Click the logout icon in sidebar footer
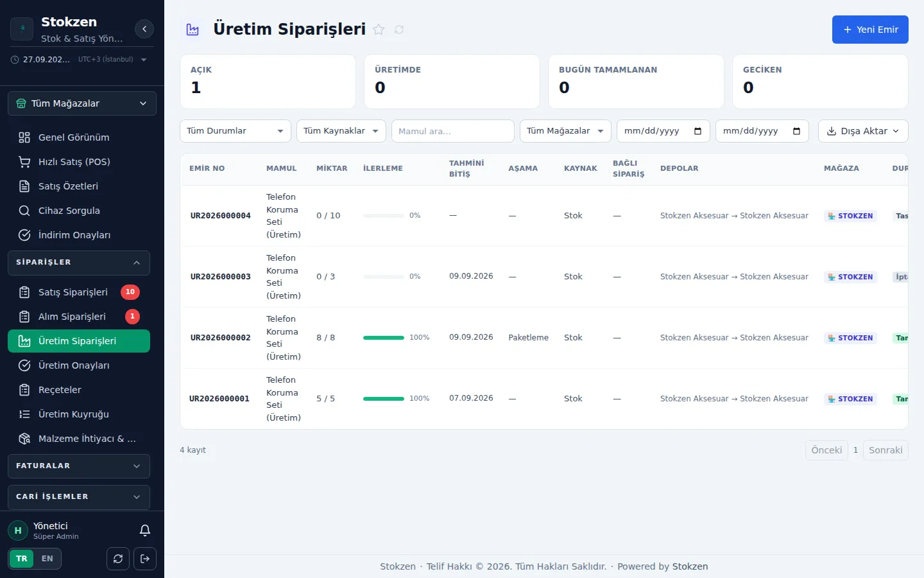 (x=145, y=559)
